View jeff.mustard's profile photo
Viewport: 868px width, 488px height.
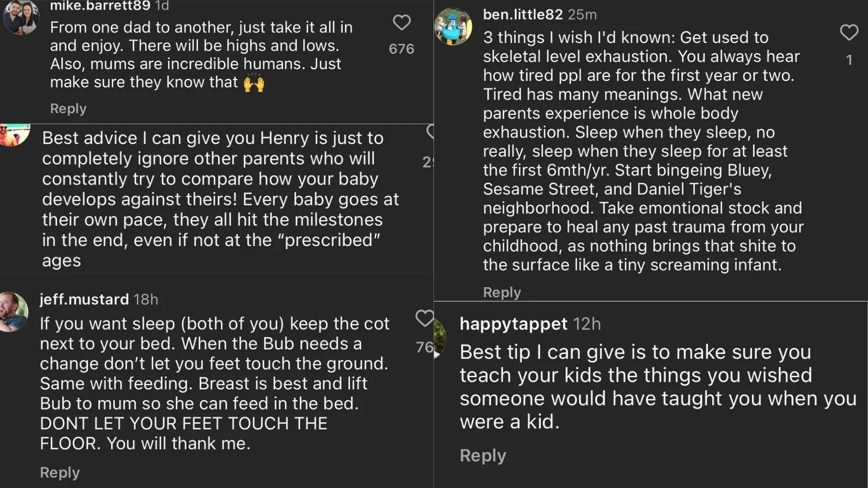13,312
